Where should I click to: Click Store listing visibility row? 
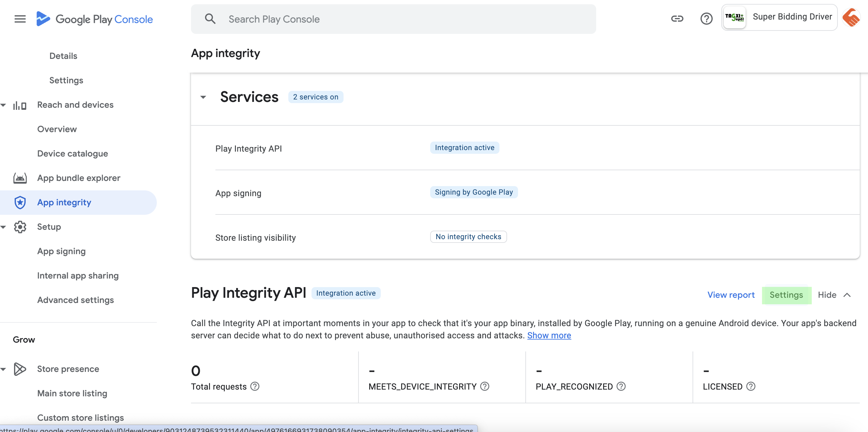(537, 237)
